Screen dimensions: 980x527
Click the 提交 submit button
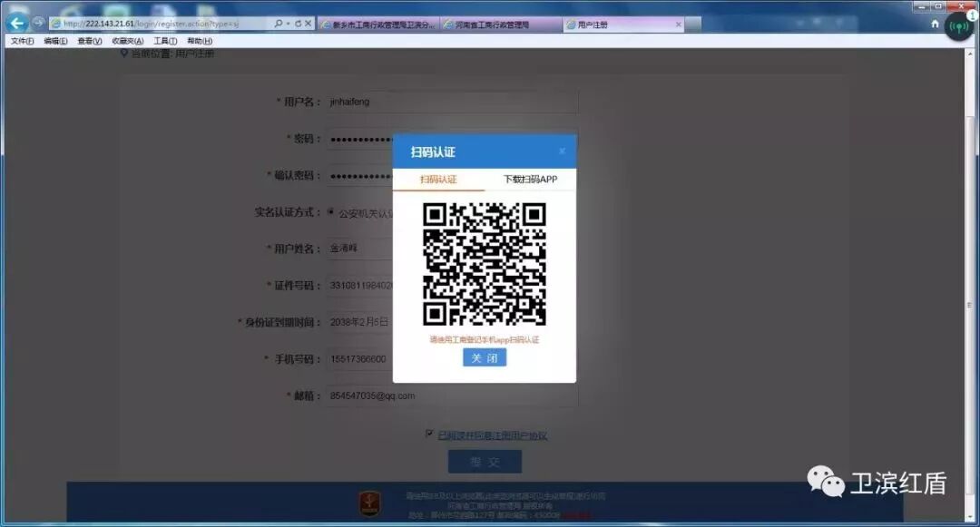pyautogui.click(x=485, y=462)
